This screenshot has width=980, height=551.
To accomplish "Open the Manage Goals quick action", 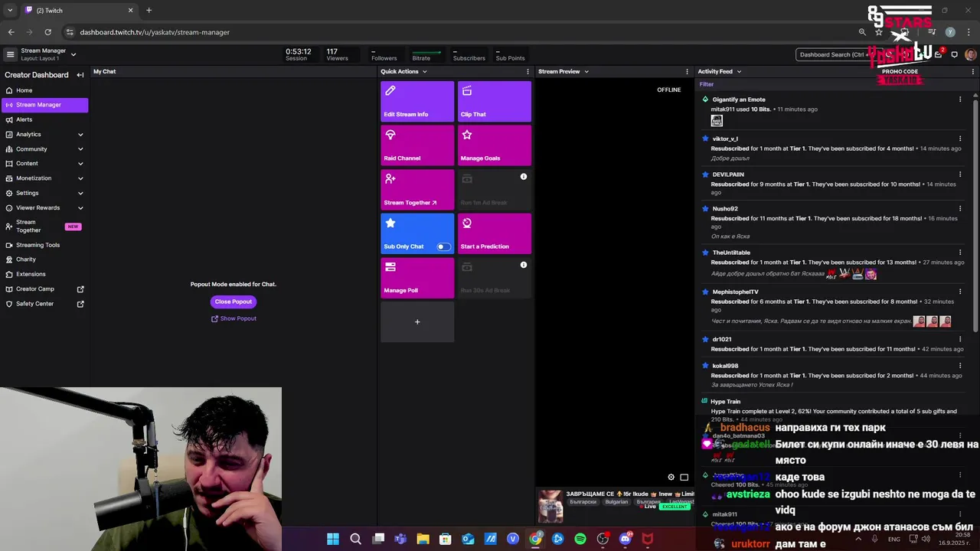I will coord(495,145).
